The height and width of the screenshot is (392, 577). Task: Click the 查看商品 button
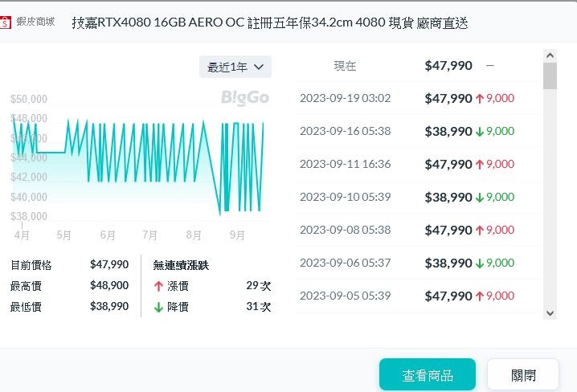[428, 374]
